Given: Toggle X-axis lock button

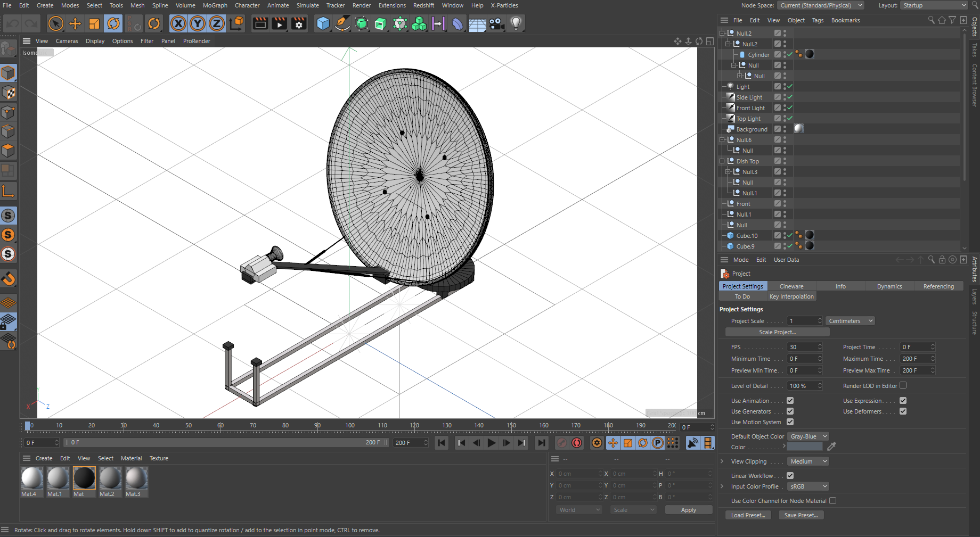Looking at the screenshot, I should [x=178, y=23].
